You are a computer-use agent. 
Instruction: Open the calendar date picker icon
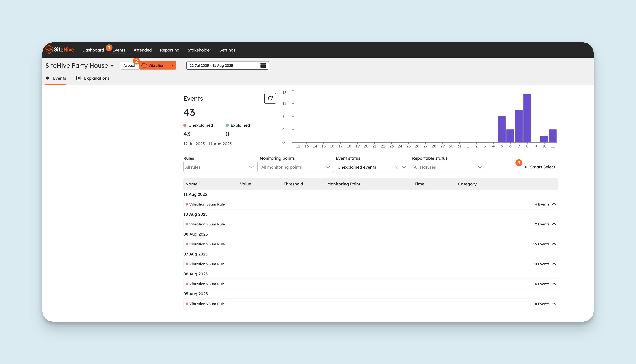pos(263,65)
